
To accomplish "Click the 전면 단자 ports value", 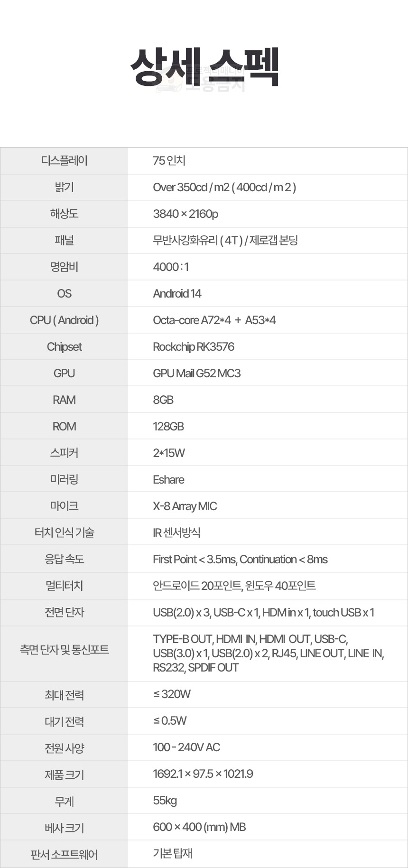I will click(x=263, y=613).
